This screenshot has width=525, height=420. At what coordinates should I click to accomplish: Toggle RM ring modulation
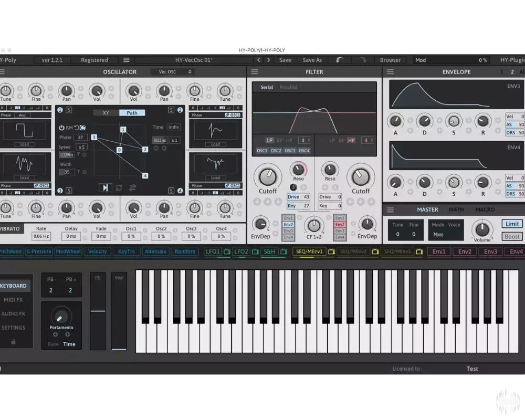(69, 128)
